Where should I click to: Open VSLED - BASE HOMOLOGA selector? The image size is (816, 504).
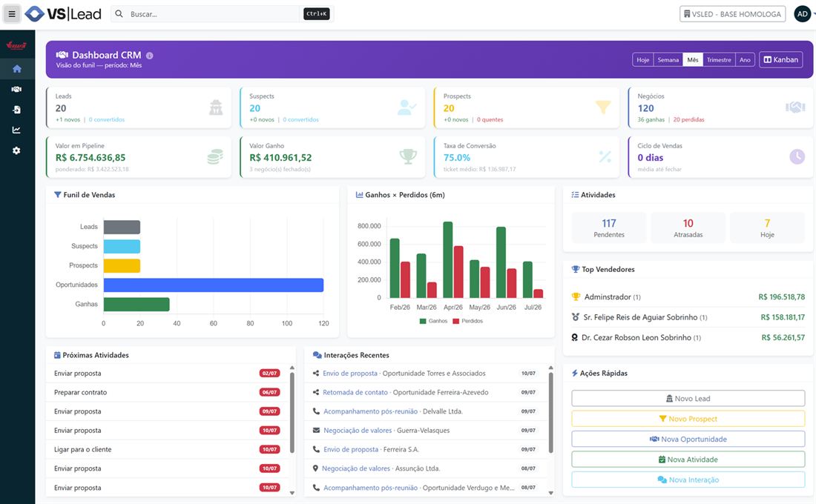[732, 14]
